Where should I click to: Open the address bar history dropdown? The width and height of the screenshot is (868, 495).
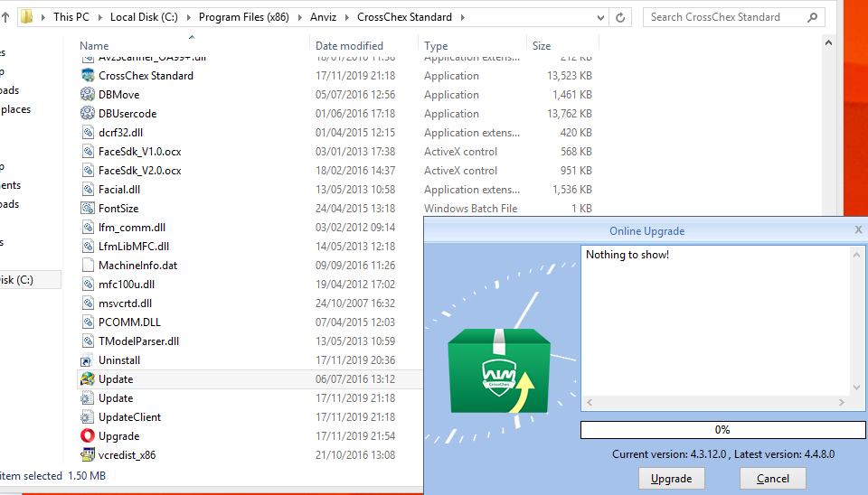click(600, 18)
